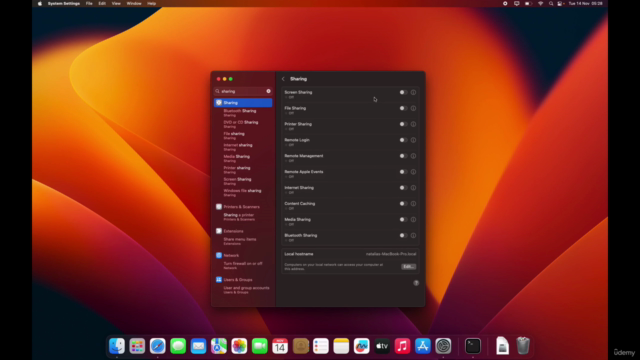Focus the sidebar search field

(243, 91)
